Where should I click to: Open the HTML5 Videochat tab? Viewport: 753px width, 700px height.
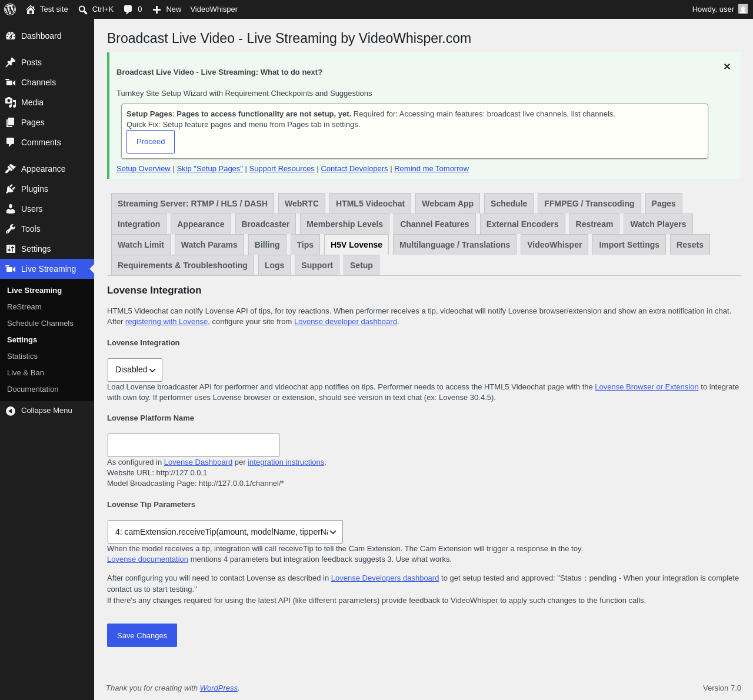pos(370,204)
